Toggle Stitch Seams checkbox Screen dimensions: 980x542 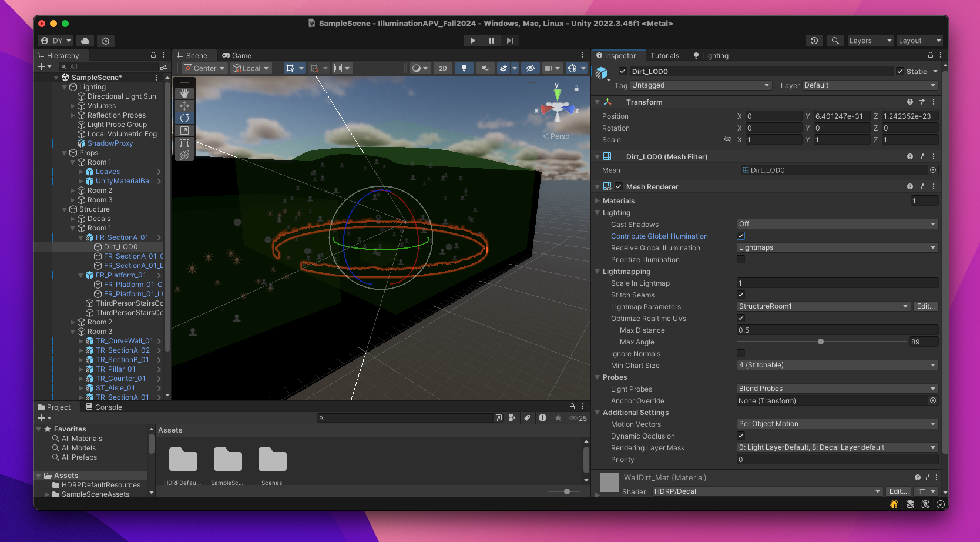coord(741,295)
